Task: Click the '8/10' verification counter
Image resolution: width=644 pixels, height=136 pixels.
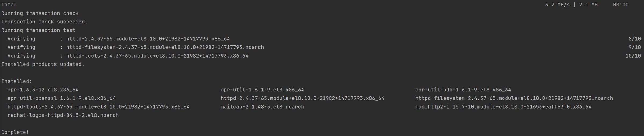Action: (635, 39)
